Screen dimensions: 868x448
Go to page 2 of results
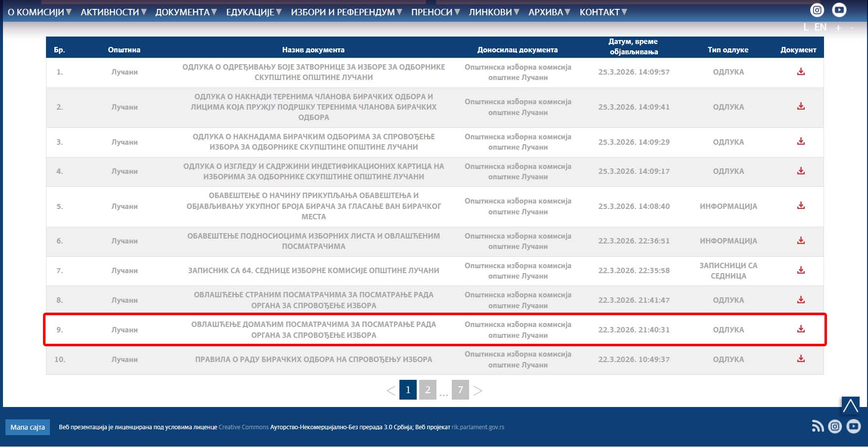coord(428,390)
